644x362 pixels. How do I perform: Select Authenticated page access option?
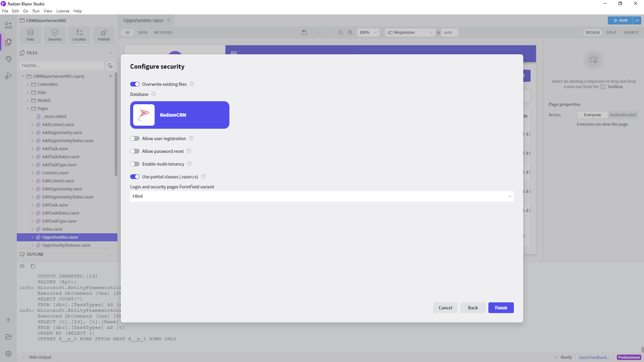(x=623, y=115)
